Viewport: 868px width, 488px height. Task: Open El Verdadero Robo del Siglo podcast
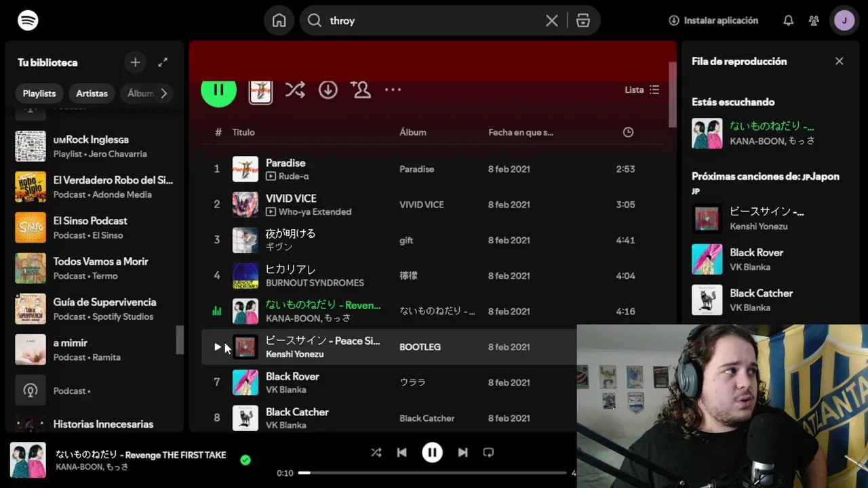tap(95, 186)
